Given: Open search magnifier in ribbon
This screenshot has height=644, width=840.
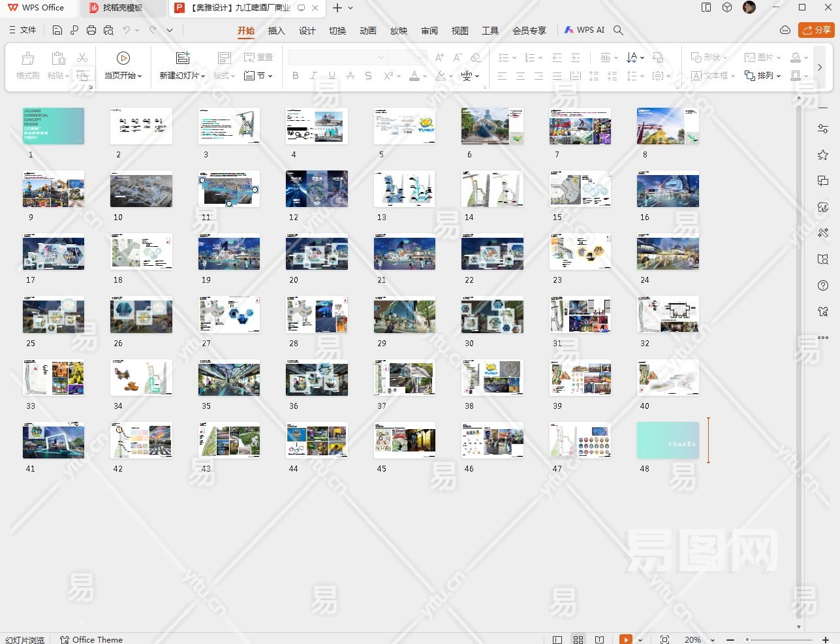Looking at the screenshot, I should tap(619, 30).
